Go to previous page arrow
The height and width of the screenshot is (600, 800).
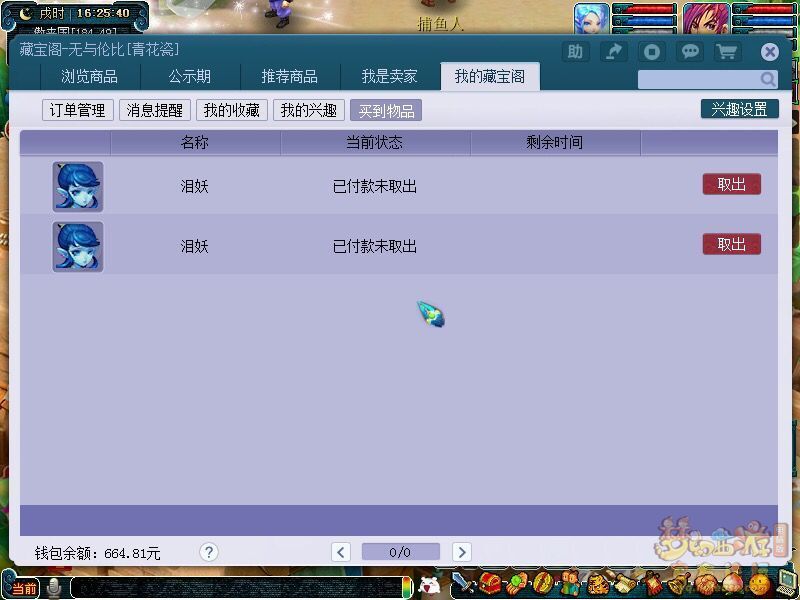click(x=341, y=552)
